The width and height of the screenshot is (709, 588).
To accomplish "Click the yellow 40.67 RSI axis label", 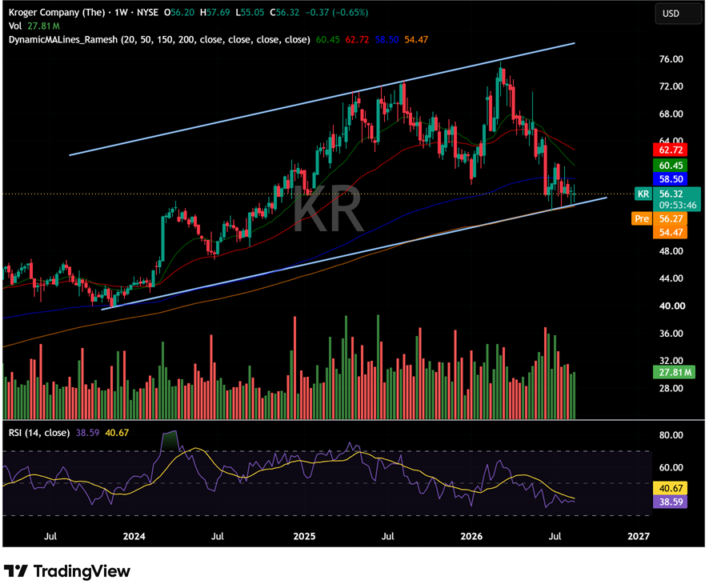I will 670,488.
